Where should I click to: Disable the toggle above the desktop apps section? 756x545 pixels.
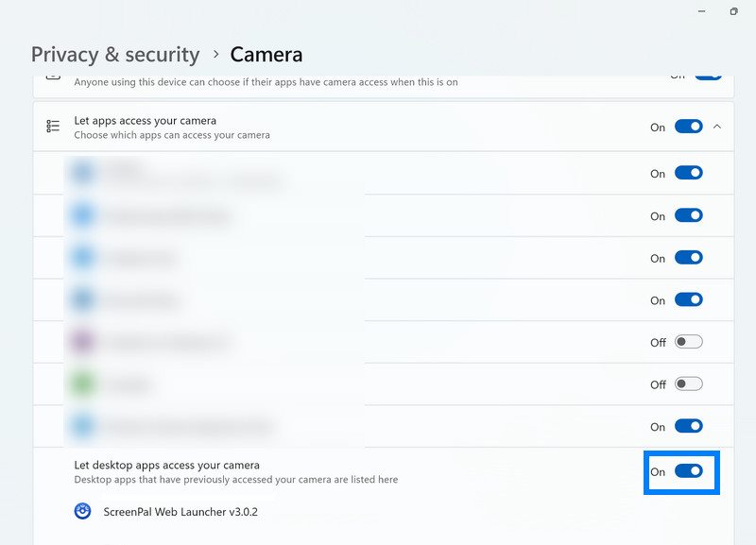[689, 427]
